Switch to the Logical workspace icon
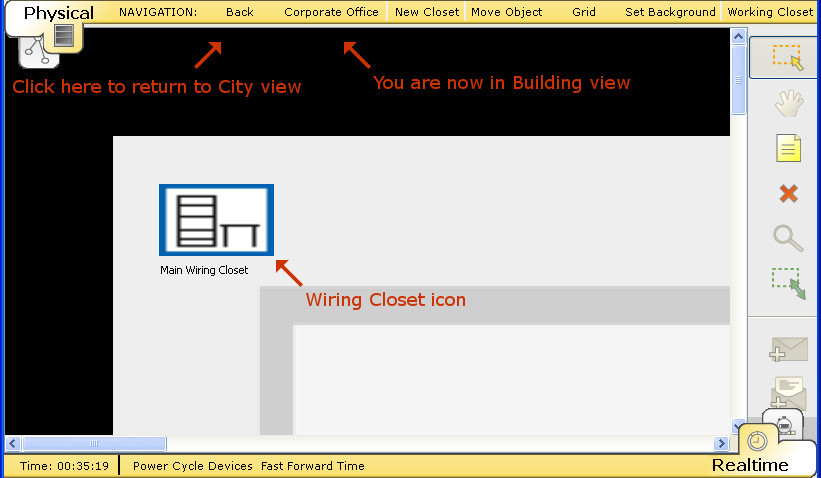This screenshot has height=478, width=821. 37,52
